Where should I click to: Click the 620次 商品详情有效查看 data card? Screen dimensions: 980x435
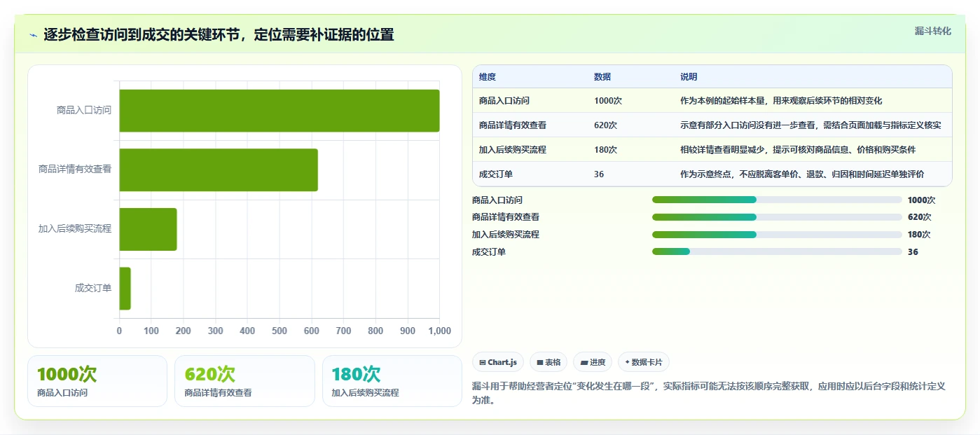coord(245,381)
